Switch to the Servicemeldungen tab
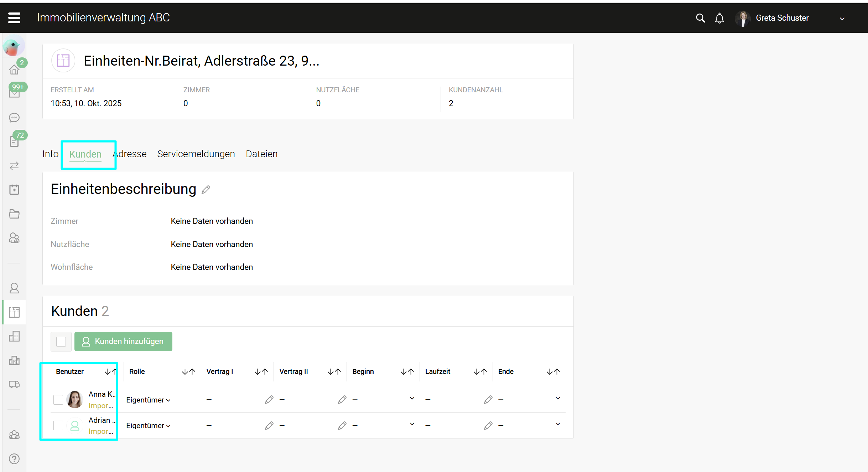 coord(196,154)
